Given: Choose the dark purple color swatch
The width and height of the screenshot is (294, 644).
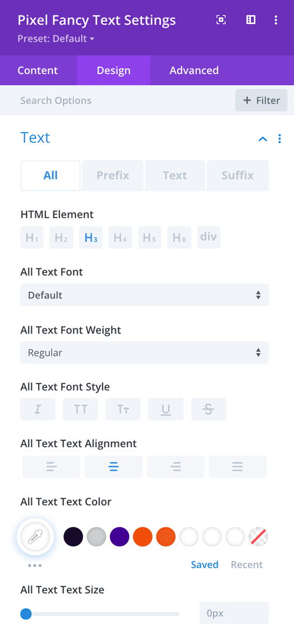Looking at the screenshot, I should [119, 537].
